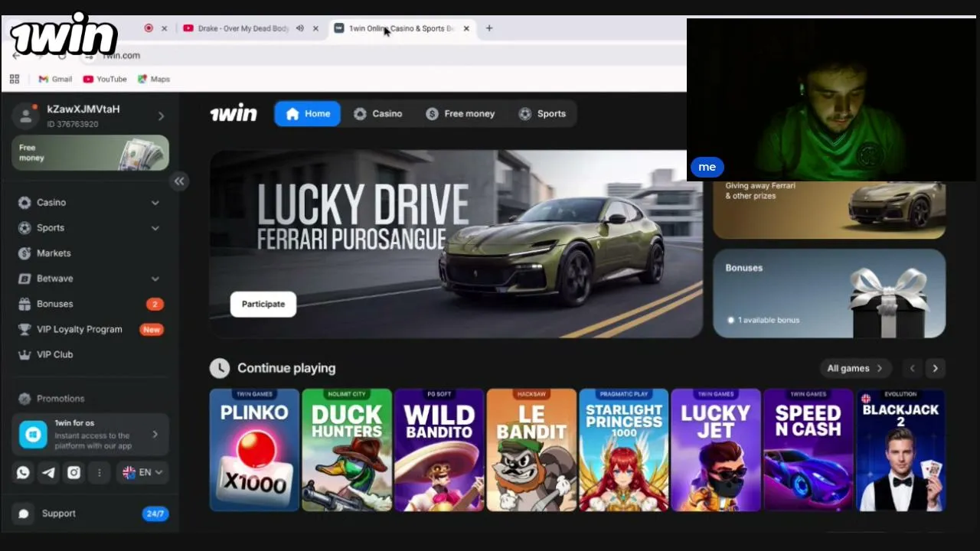Open the Free money card in the sidebar

coord(90,152)
